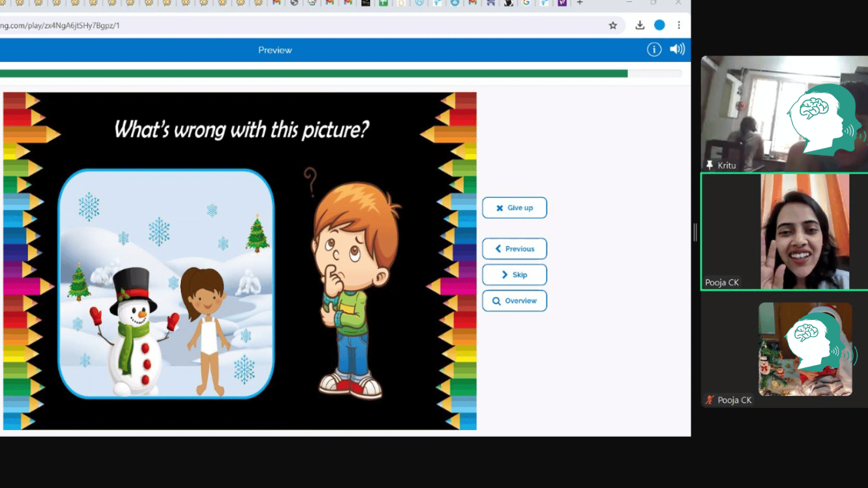Click the browser address bar URL
Screen dimensions: 868x488
click(x=60, y=25)
